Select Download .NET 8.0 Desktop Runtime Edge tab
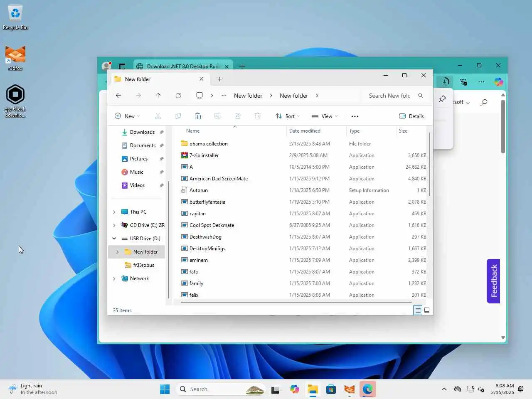 [183, 66]
